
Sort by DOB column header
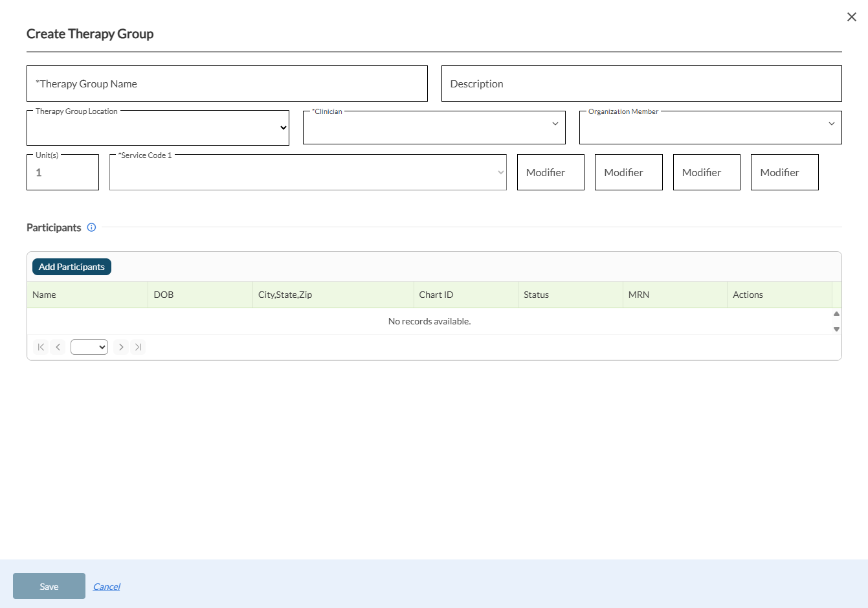200,295
